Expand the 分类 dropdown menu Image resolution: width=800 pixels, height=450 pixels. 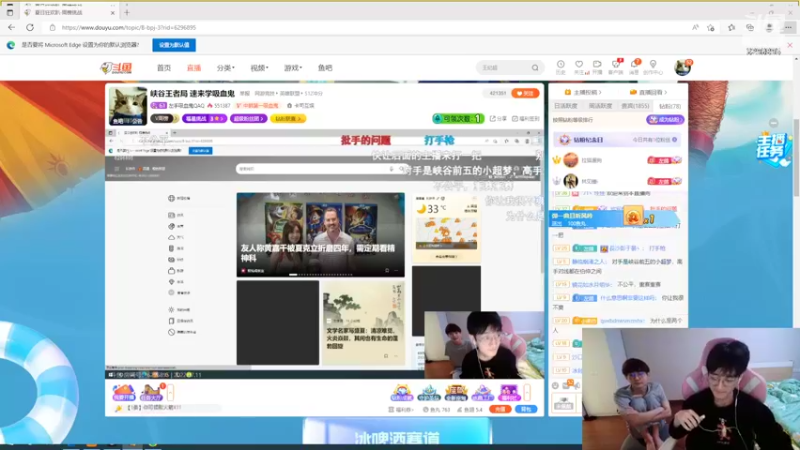(x=226, y=68)
